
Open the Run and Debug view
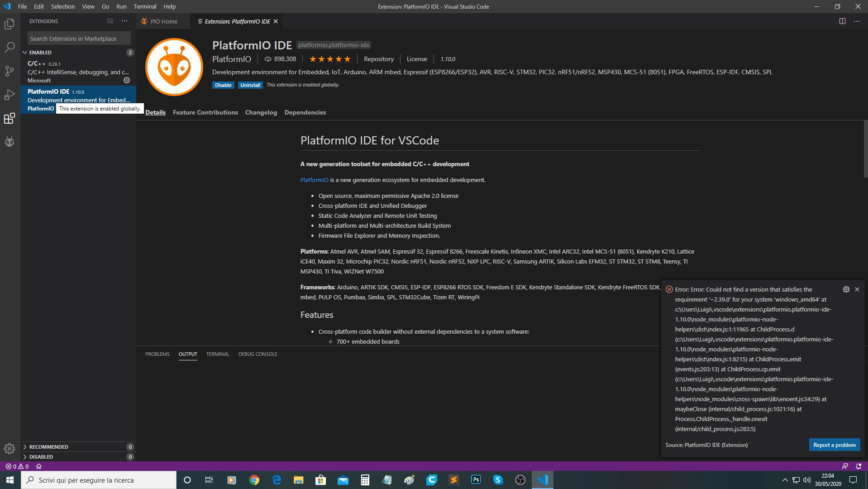pyautogui.click(x=10, y=94)
